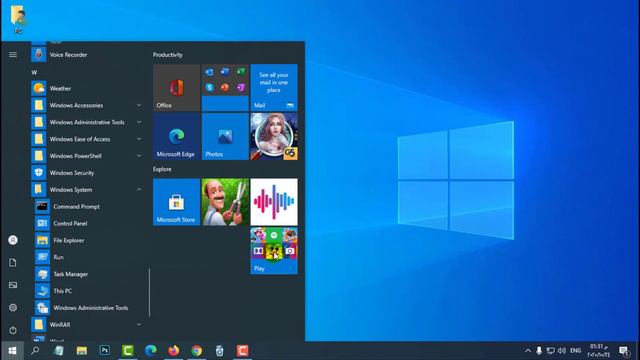Image resolution: width=640 pixels, height=360 pixels.
Task: Open the Office apps group tile
Action: 225,87
